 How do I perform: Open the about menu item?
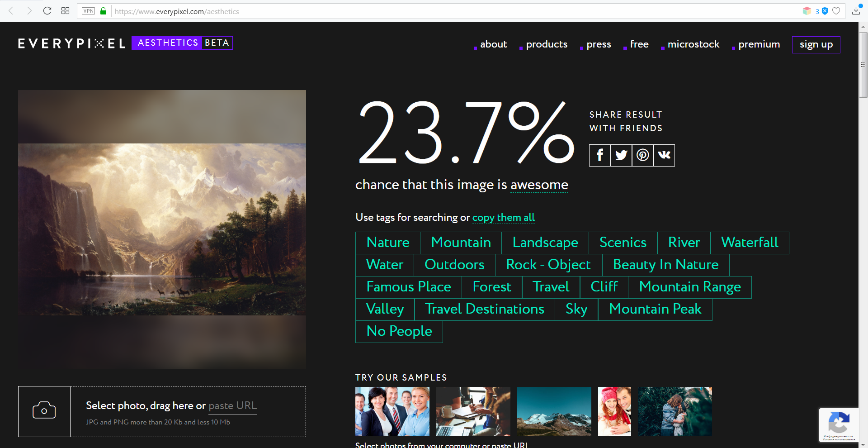click(493, 44)
